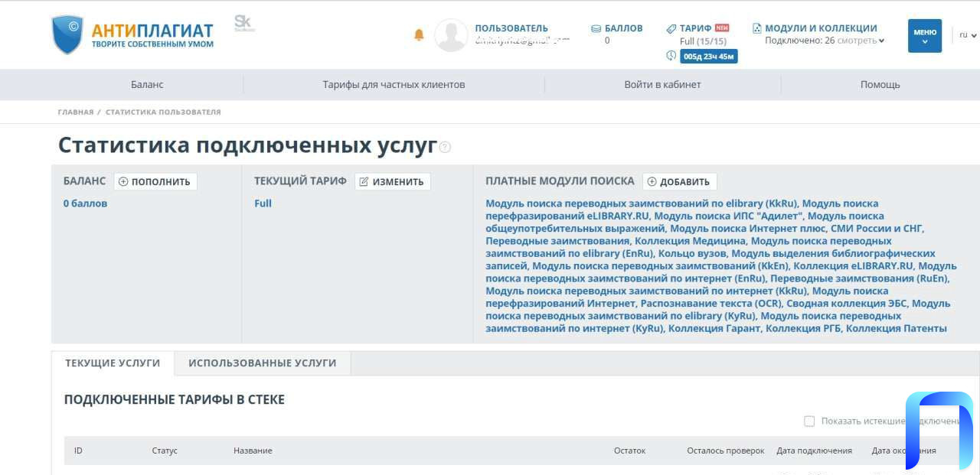Image resolution: width=980 pixels, height=475 pixels.
Task: Click the Дата подключения column header
Action: click(x=814, y=451)
